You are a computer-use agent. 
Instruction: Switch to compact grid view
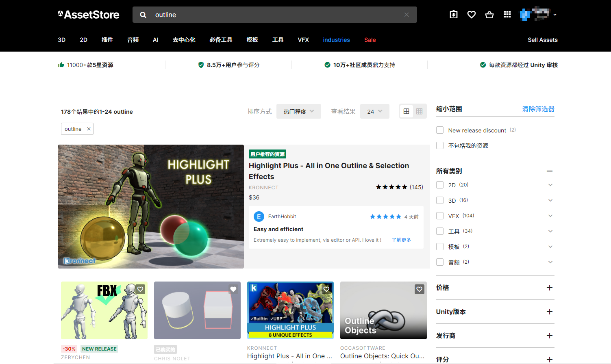pyautogui.click(x=420, y=111)
